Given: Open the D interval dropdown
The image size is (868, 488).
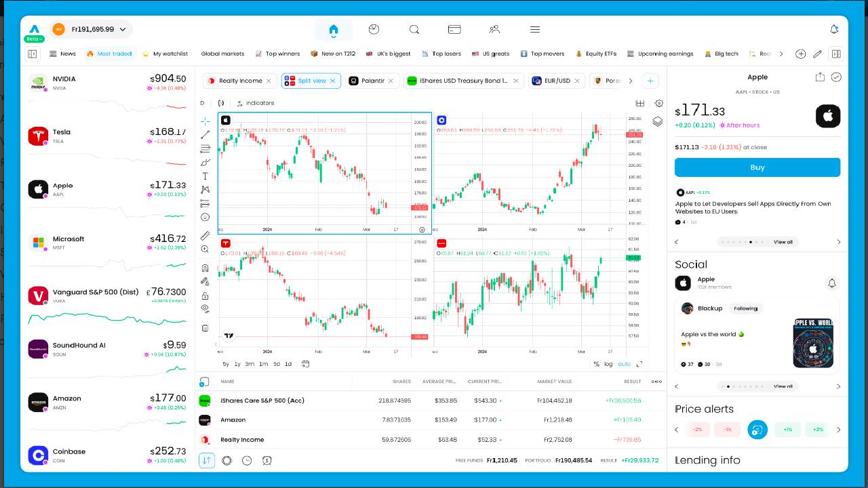Looking at the screenshot, I should (x=202, y=103).
